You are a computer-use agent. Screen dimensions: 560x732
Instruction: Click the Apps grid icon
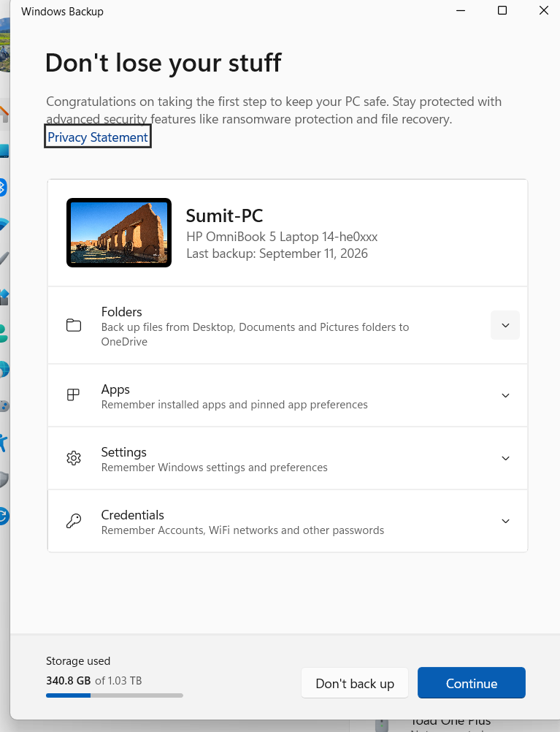(73, 395)
